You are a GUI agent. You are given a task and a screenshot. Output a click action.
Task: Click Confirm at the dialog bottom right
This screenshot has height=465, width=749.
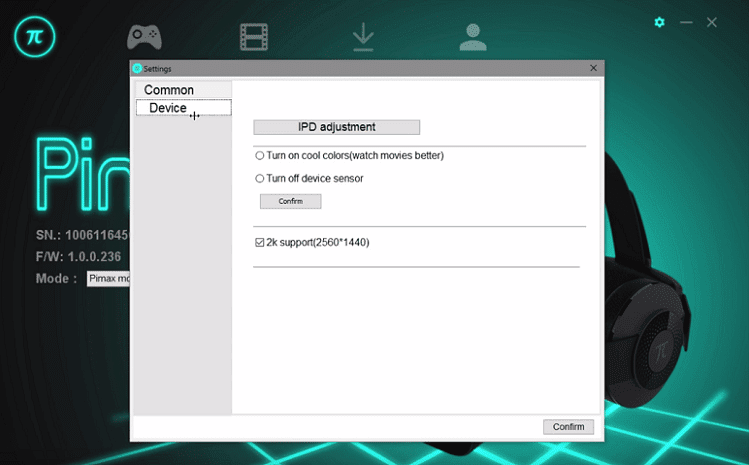click(568, 427)
